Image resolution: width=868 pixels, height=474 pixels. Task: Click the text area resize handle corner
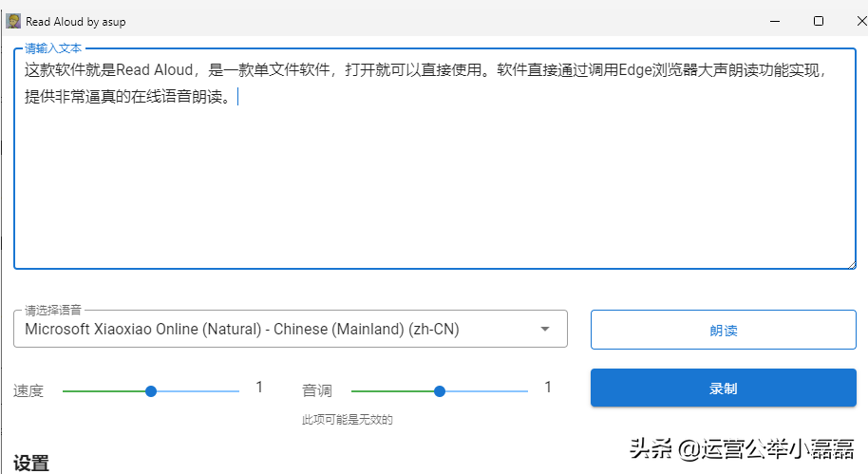(850, 264)
